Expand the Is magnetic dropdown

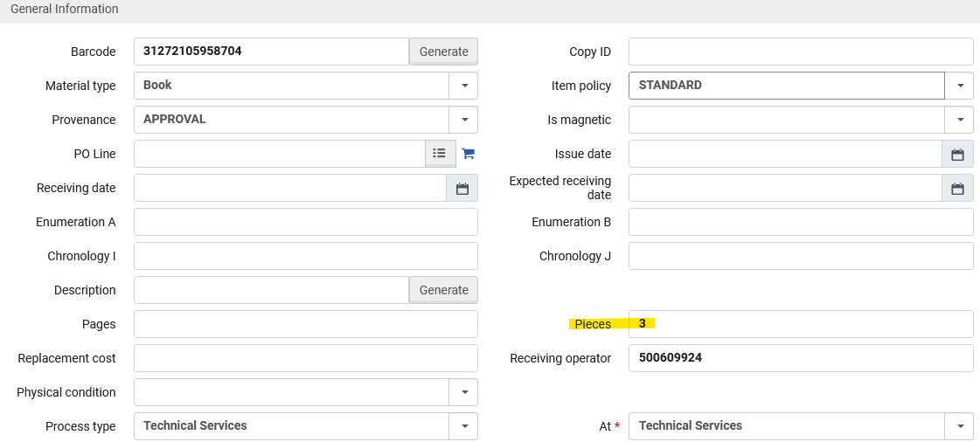click(x=959, y=120)
